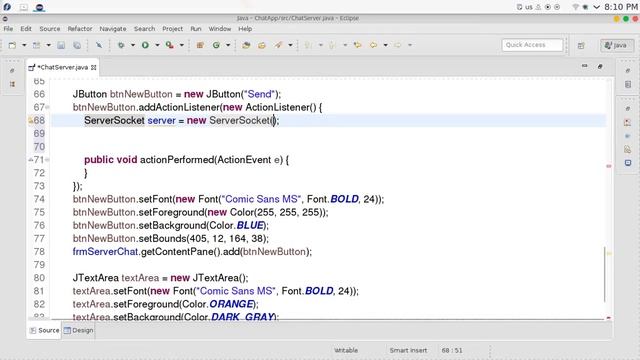
Task: Open the Back history dropdown arrow
Action: tap(385, 45)
